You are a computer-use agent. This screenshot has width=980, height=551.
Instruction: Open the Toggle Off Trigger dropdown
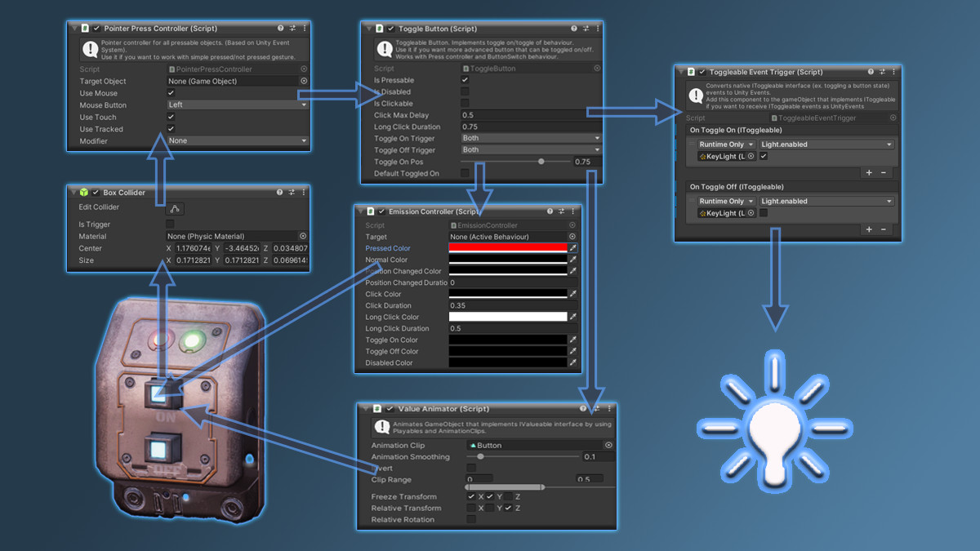531,150
